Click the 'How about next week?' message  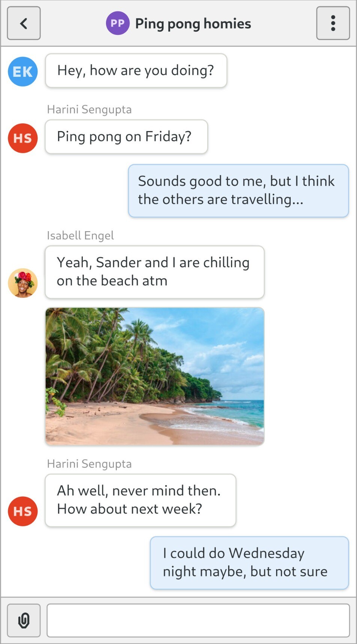(x=140, y=500)
